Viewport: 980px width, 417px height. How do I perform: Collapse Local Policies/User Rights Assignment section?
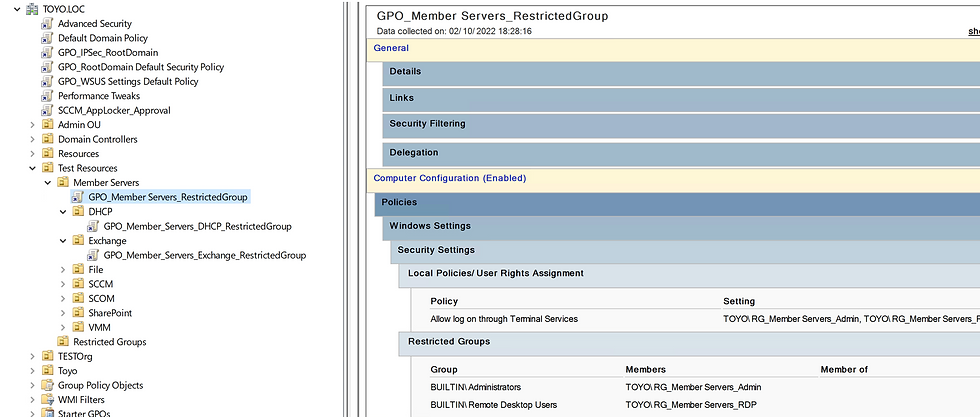click(x=689, y=275)
